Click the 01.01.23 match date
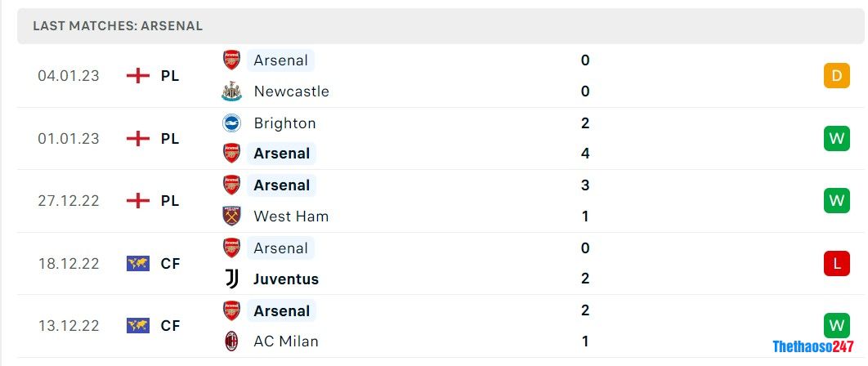 (x=69, y=139)
